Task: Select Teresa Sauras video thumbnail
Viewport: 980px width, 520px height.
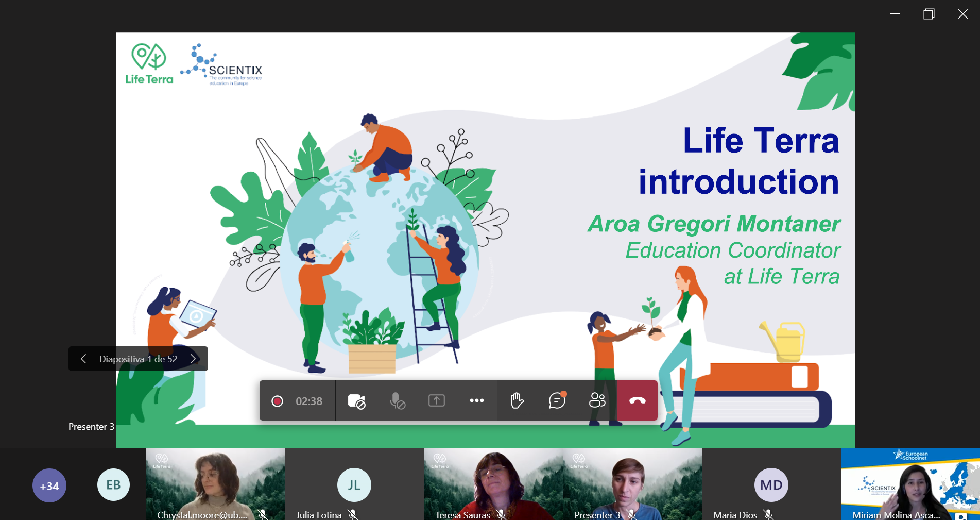Action: [493, 484]
